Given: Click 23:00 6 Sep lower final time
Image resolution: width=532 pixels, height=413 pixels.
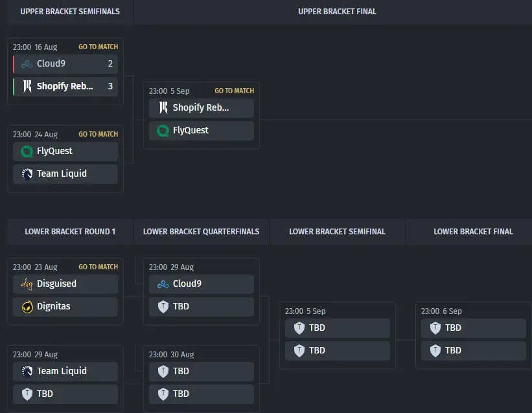Looking at the screenshot, I should [x=441, y=311].
